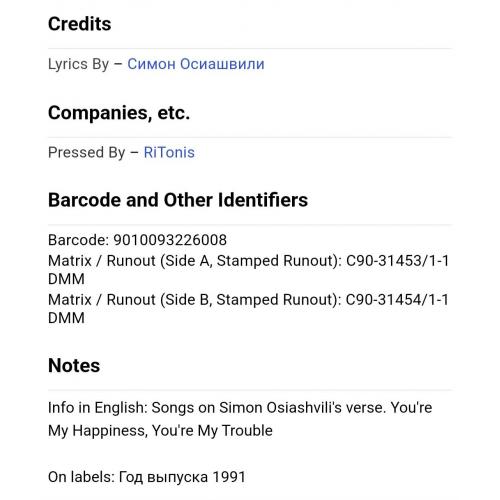Screen dimensions: 500x500
Task: Click the Notes section heading
Action: tap(74, 365)
